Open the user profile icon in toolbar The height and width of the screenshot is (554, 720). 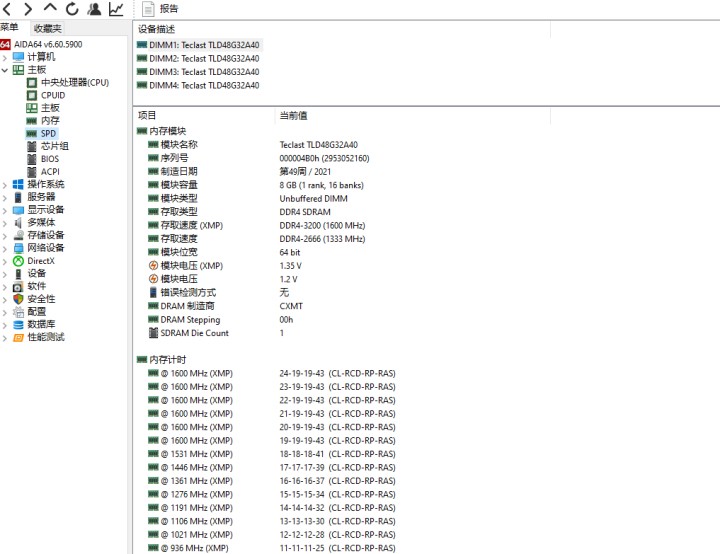pos(94,9)
